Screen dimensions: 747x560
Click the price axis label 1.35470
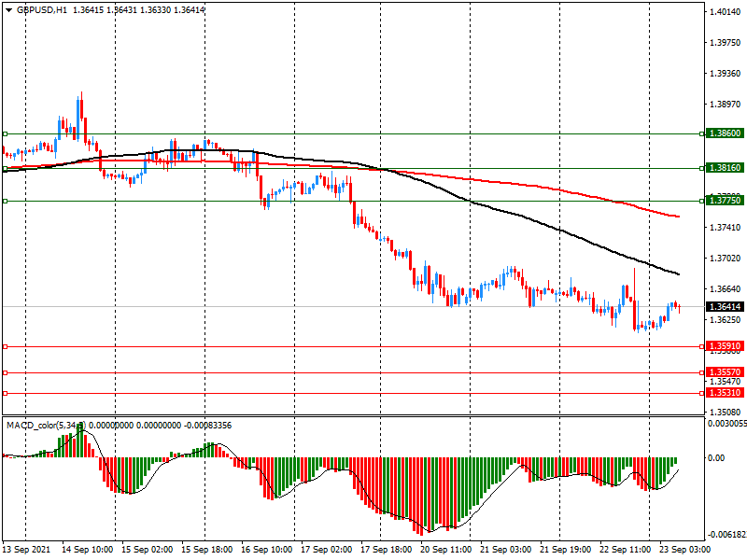[726, 382]
